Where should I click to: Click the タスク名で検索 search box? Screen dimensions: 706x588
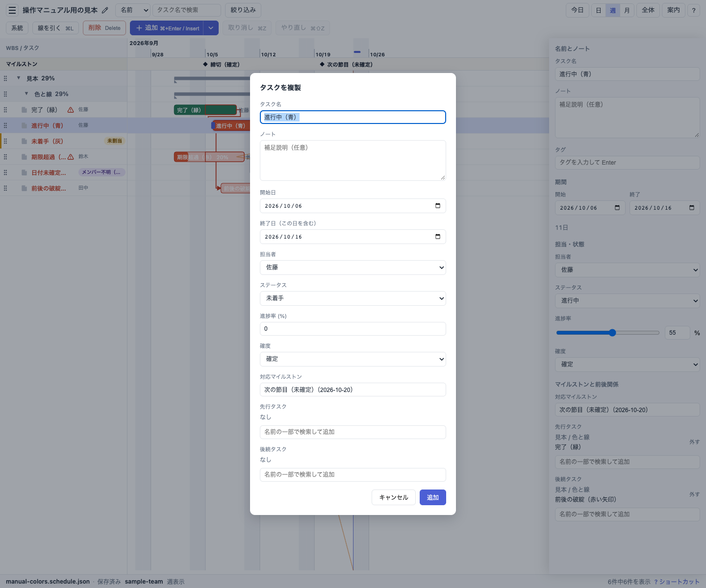coord(187,10)
